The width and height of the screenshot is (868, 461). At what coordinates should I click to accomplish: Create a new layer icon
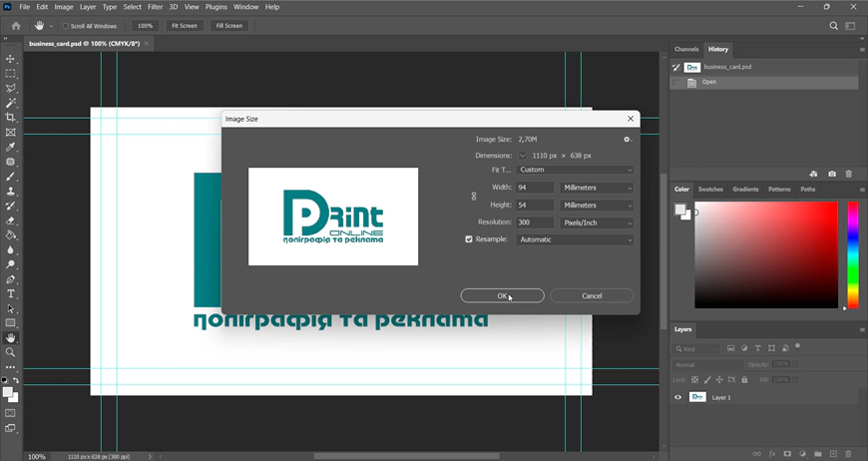coord(833,454)
